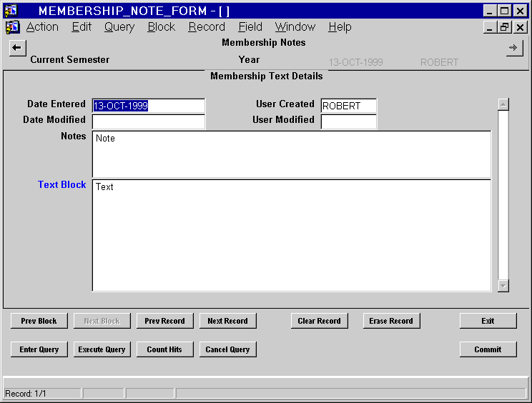
Task: Click the Current Semester label
Action: point(69,59)
